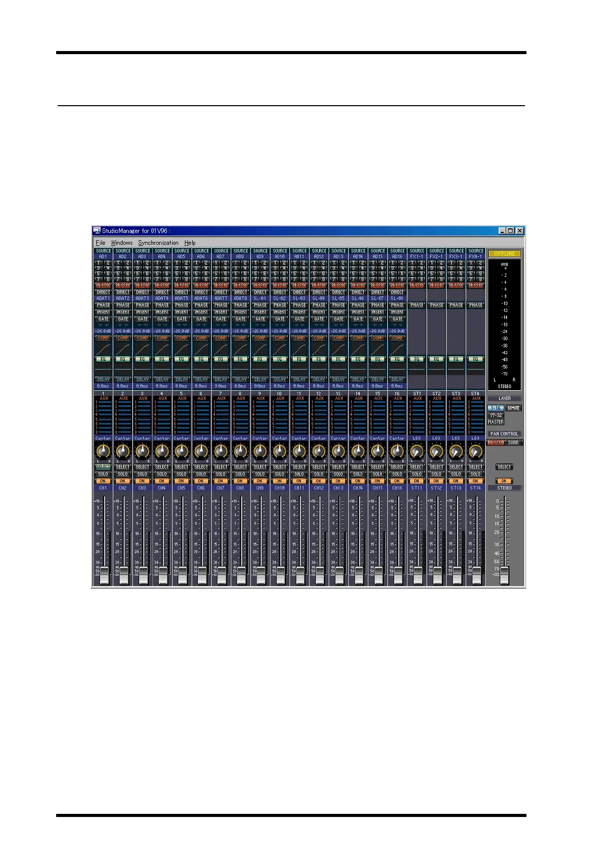
Task: Click the STEREO master fader handle
Action: [504, 576]
